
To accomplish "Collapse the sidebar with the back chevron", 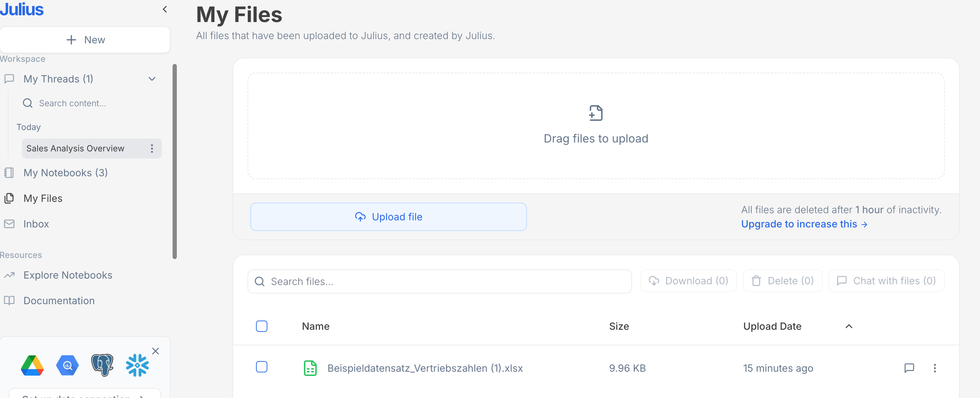I will 165,9.
